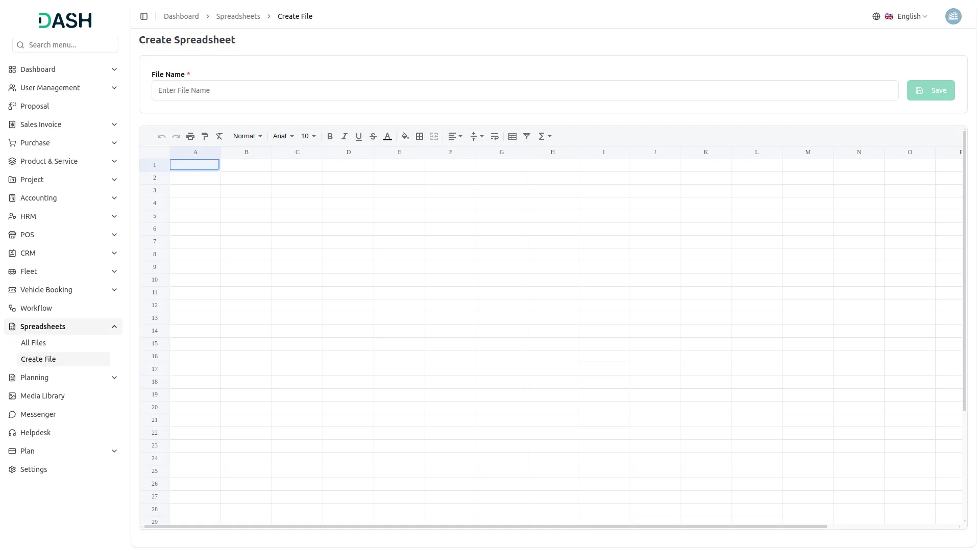Toggle bold formatting
This screenshot has height=551, width=980.
(330, 136)
